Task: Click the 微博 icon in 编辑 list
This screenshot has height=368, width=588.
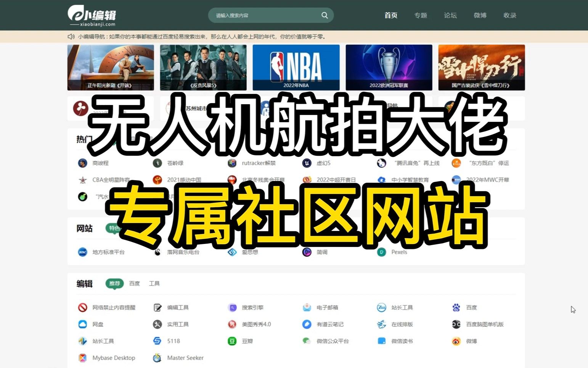Action: 456,341
